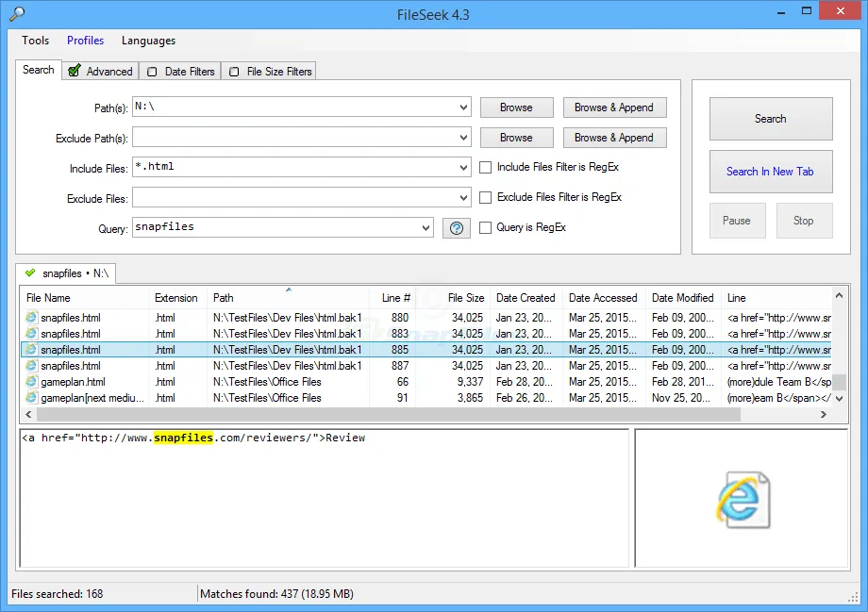Screen dimensions: 868x612
Task: Open the Languages menu
Action: pyautogui.click(x=148, y=41)
